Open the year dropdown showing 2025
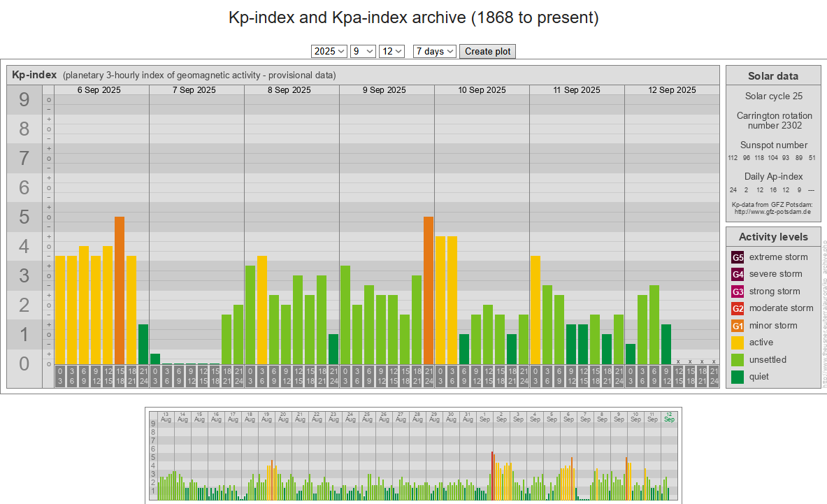 329,51
